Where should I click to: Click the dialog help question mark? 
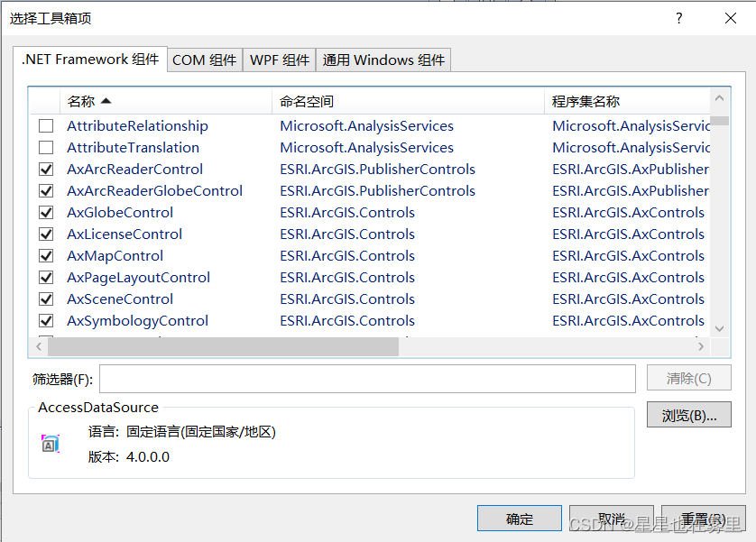[x=678, y=18]
